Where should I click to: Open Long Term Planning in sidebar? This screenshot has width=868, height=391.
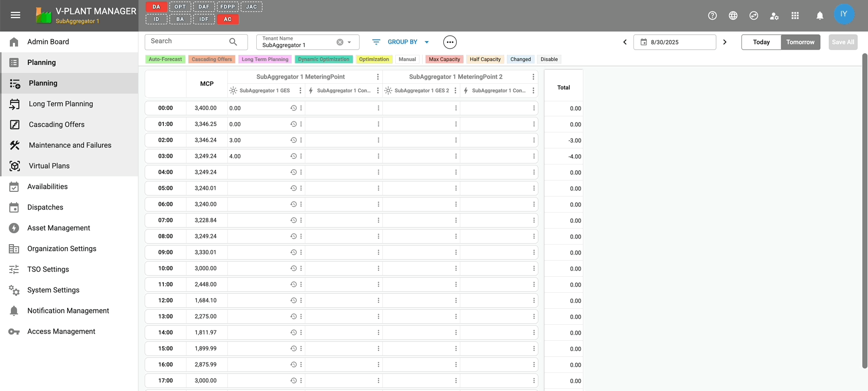pos(60,103)
